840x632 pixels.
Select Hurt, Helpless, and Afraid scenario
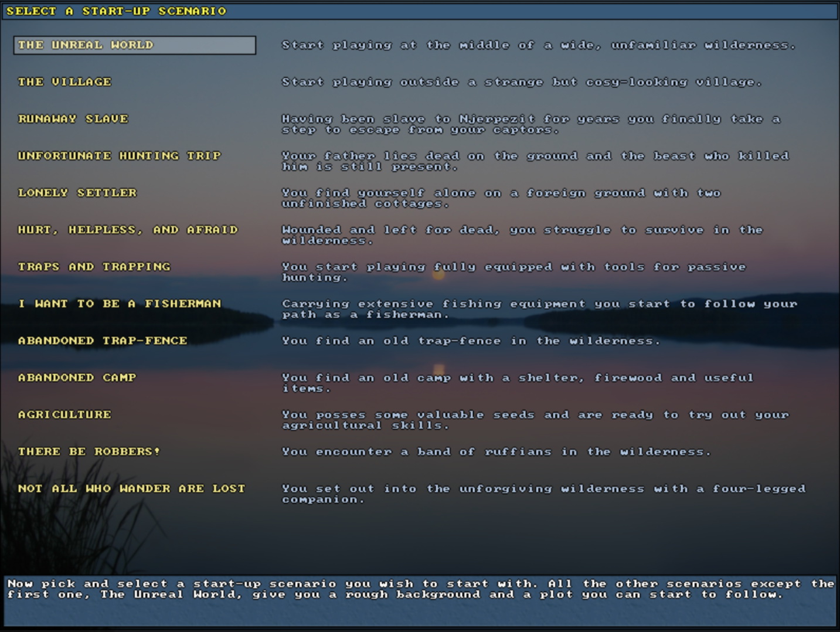click(128, 230)
